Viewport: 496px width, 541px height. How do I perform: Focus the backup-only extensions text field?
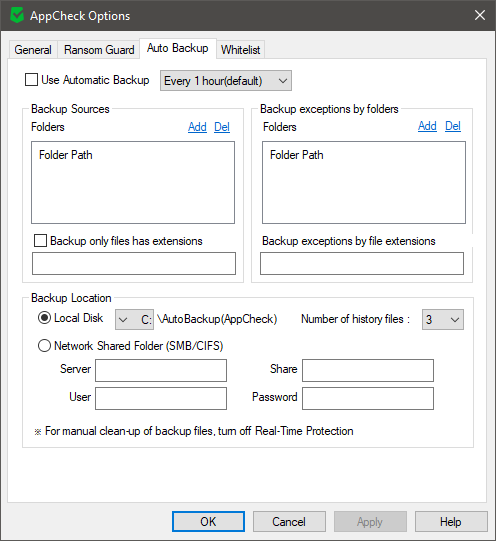[134, 264]
